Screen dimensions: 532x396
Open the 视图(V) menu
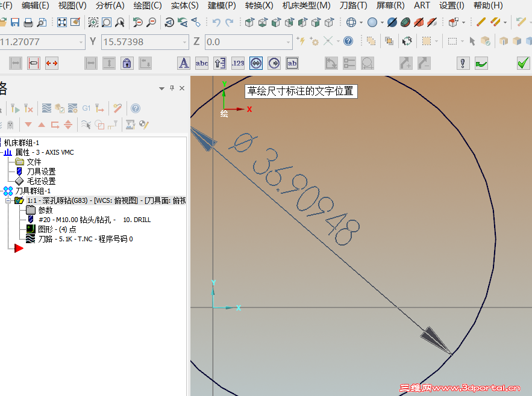(72, 5)
